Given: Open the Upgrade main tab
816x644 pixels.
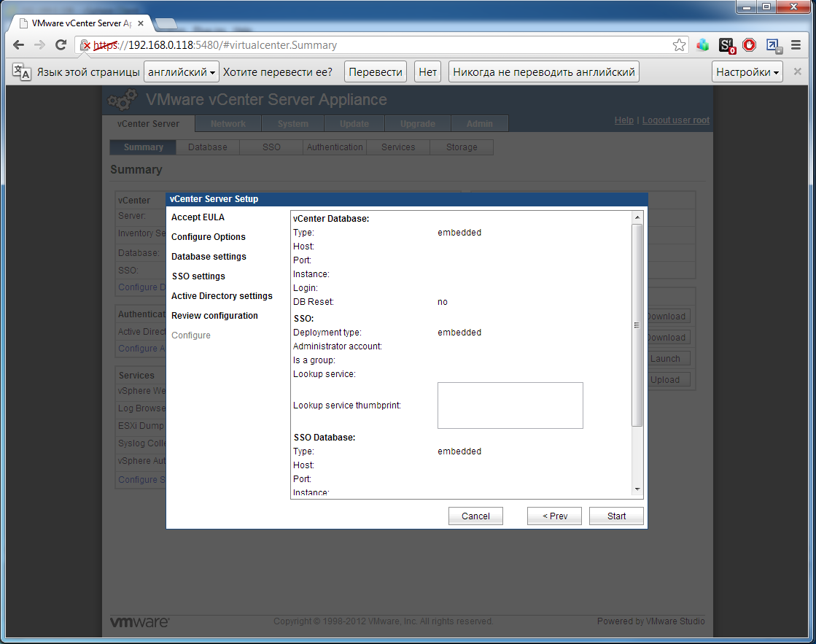Looking at the screenshot, I should pyautogui.click(x=418, y=123).
